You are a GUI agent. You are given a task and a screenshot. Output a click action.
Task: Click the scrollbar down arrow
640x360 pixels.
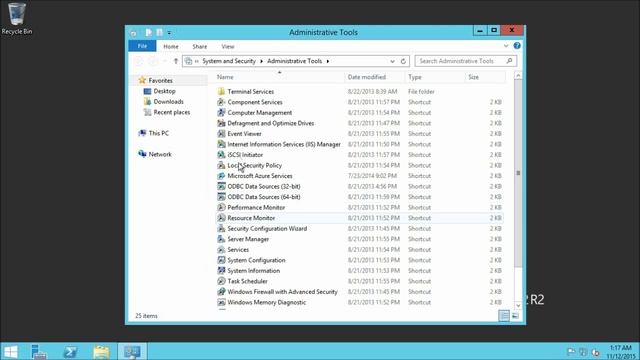tap(518, 305)
